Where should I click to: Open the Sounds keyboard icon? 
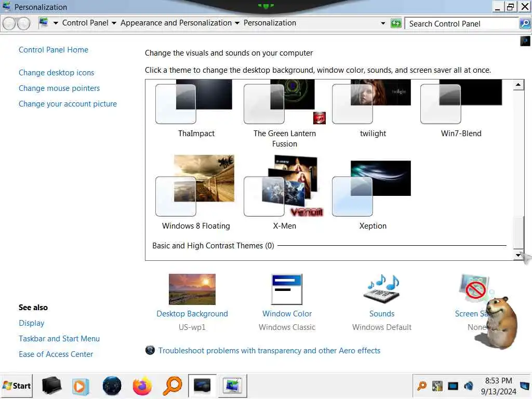[x=382, y=289]
